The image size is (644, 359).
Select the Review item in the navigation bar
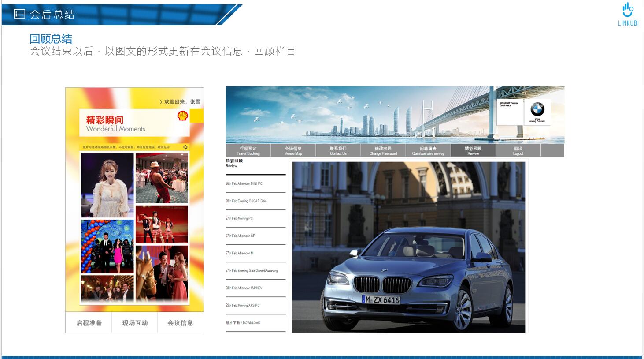[x=473, y=151]
